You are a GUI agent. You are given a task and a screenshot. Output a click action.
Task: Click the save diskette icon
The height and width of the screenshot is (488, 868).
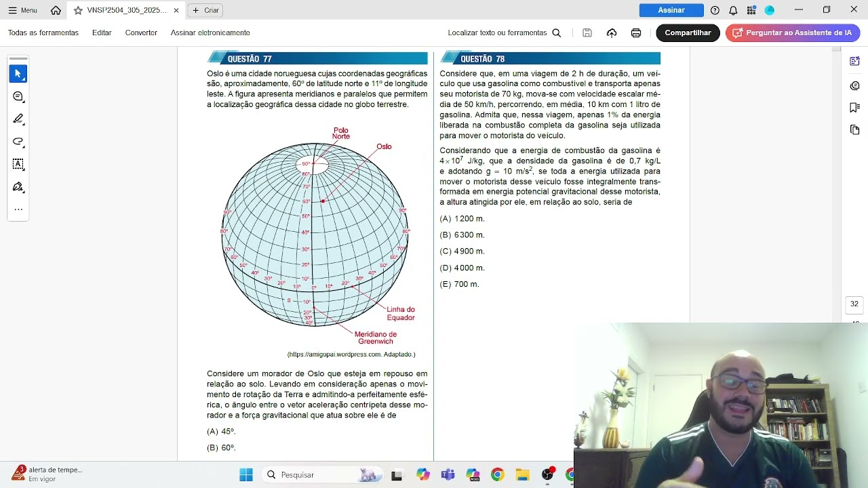pyautogui.click(x=587, y=33)
